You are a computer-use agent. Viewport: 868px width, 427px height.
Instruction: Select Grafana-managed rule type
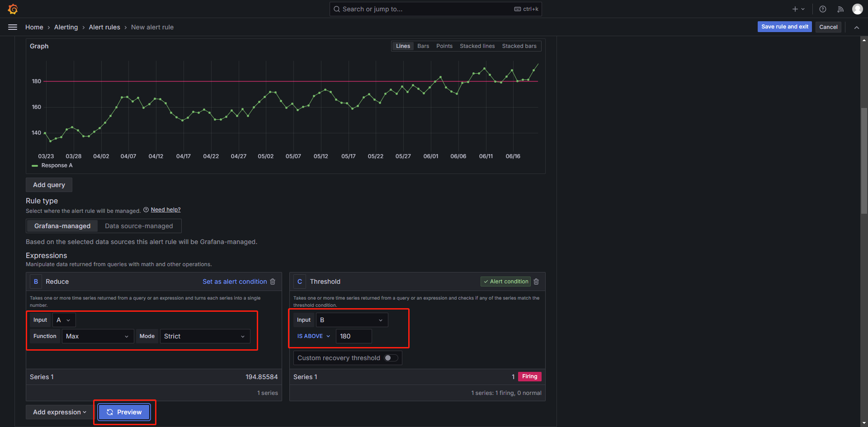click(x=62, y=226)
